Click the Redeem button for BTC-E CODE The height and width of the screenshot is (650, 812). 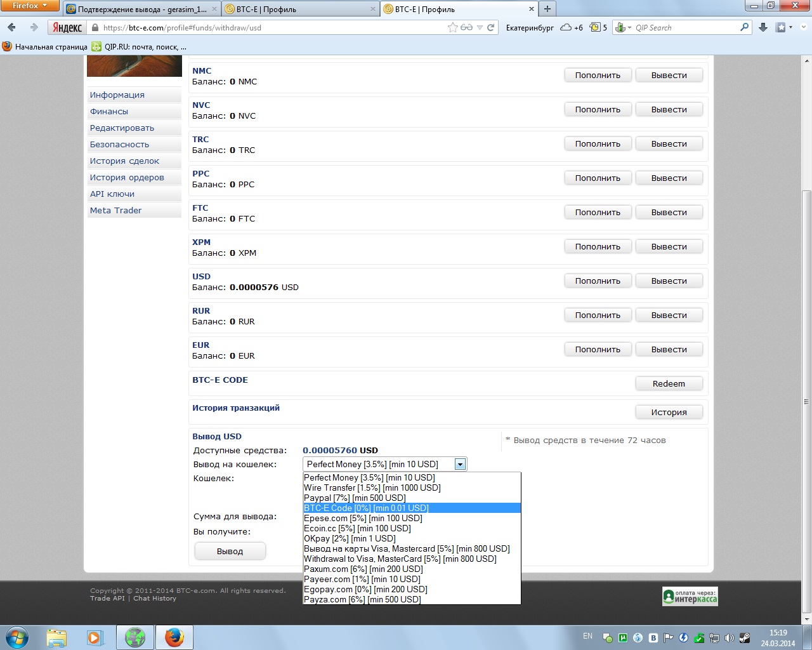click(x=669, y=383)
